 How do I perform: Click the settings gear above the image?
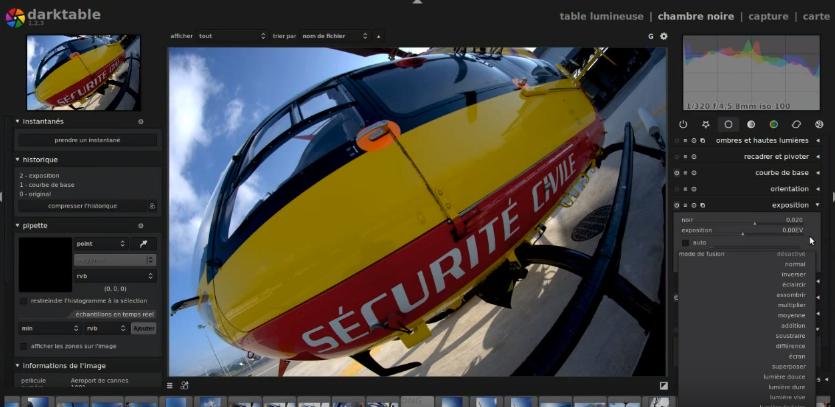[x=664, y=36]
